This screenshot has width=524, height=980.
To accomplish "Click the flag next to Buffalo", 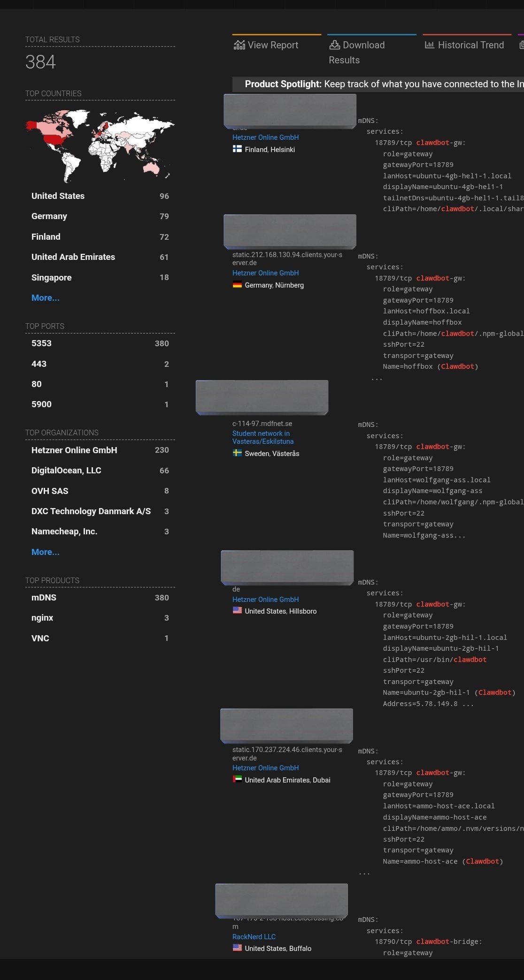I will tap(237, 948).
